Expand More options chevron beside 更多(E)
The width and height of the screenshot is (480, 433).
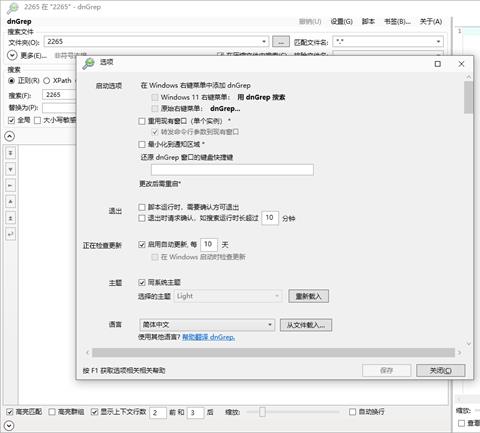pyautogui.click(x=12, y=55)
